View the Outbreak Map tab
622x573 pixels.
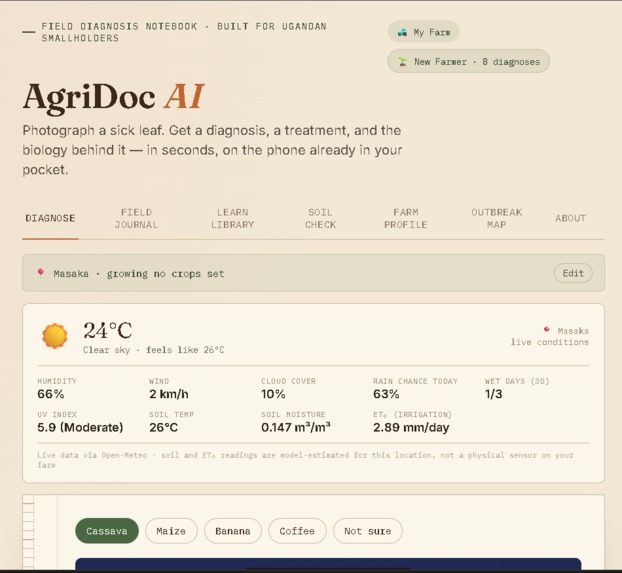pyautogui.click(x=497, y=218)
